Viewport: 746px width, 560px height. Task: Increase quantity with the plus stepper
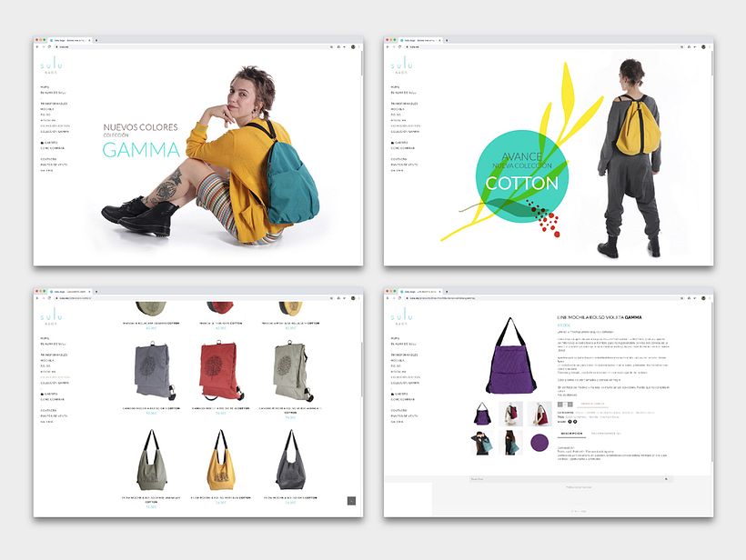coord(570,404)
